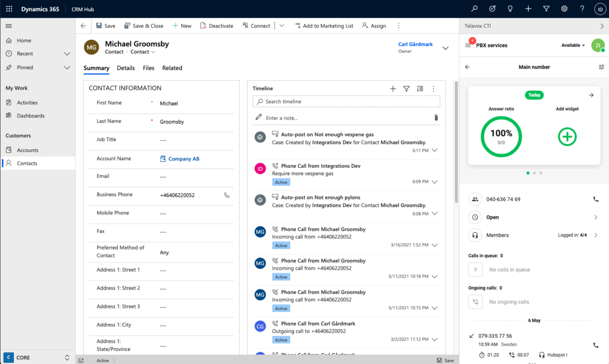The image size is (609, 364).
Task: Open Accounts in the sidebar
Action: 38,150
